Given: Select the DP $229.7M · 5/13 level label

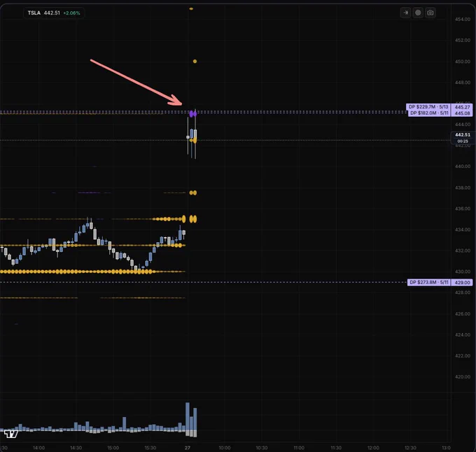Looking at the screenshot, I should click(x=428, y=107).
